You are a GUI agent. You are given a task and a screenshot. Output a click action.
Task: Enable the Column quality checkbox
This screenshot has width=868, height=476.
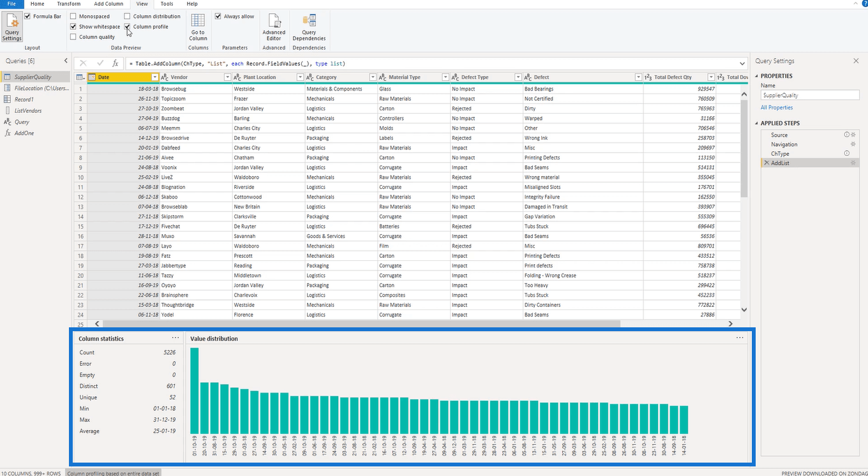(x=73, y=37)
